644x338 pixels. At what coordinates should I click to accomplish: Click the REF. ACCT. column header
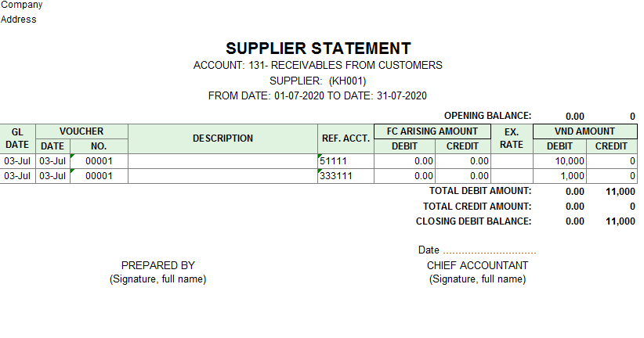(x=346, y=138)
